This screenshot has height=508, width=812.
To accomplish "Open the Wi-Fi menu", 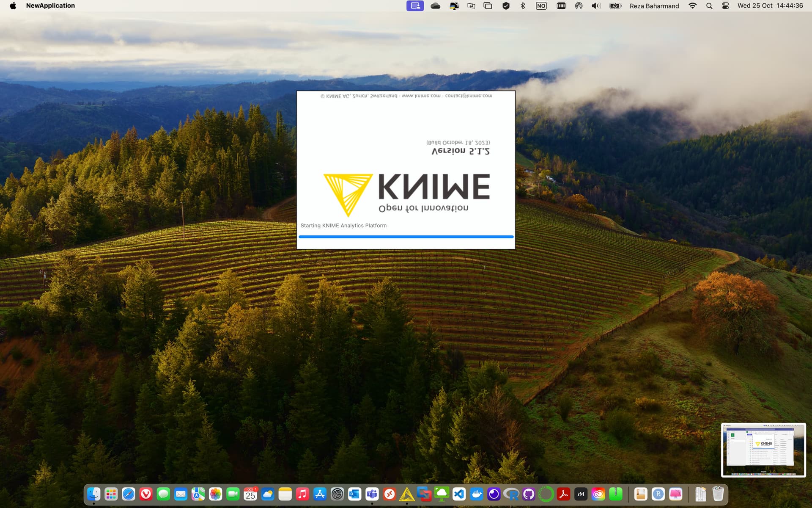I will (692, 6).
